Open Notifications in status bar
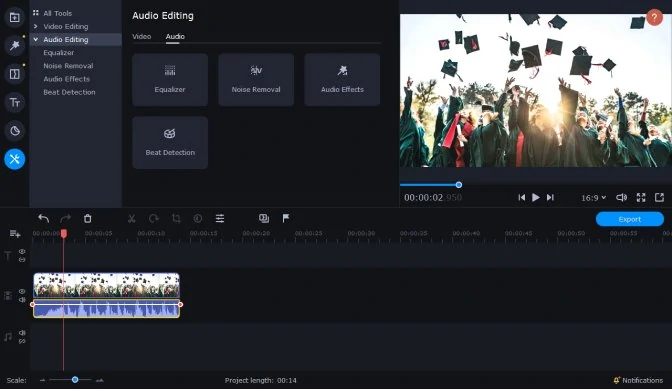 click(638, 380)
